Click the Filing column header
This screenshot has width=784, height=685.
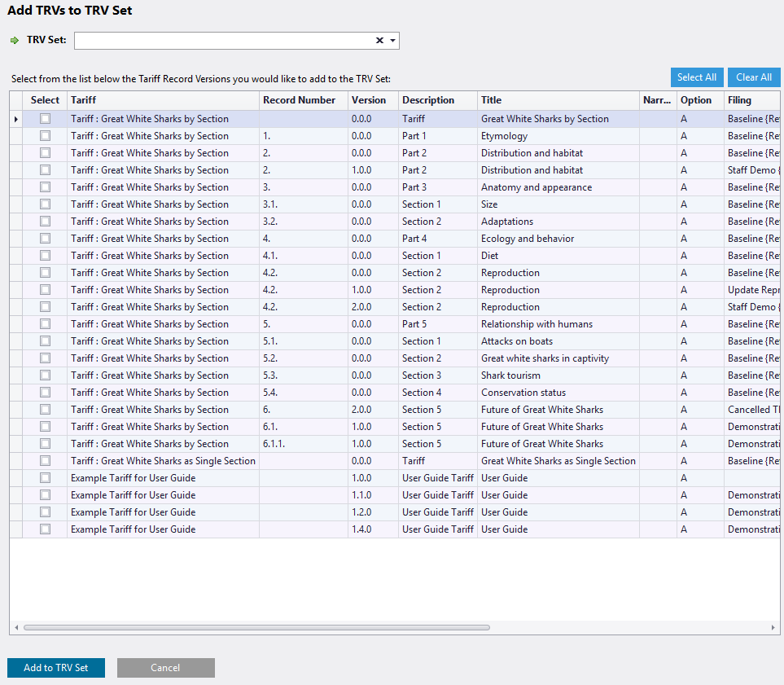tap(752, 100)
